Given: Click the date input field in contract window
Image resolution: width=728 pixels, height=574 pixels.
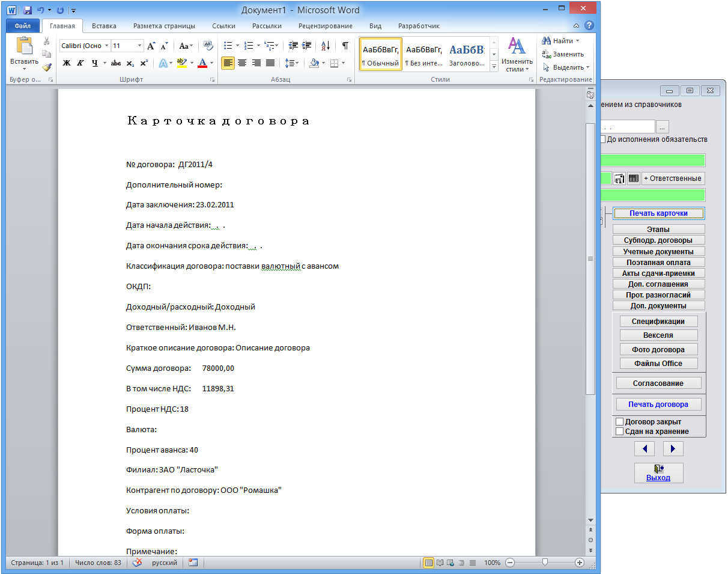Looking at the screenshot, I should pyautogui.click(x=626, y=127).
